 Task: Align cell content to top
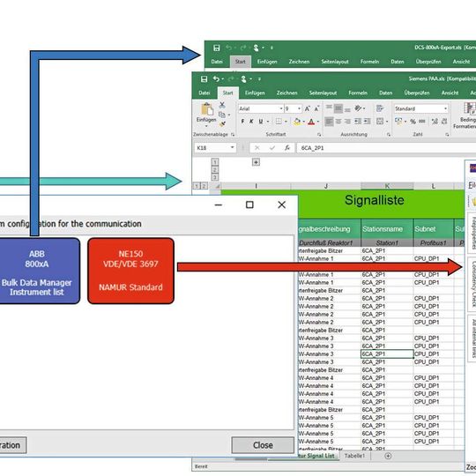(x=329, y=108)
